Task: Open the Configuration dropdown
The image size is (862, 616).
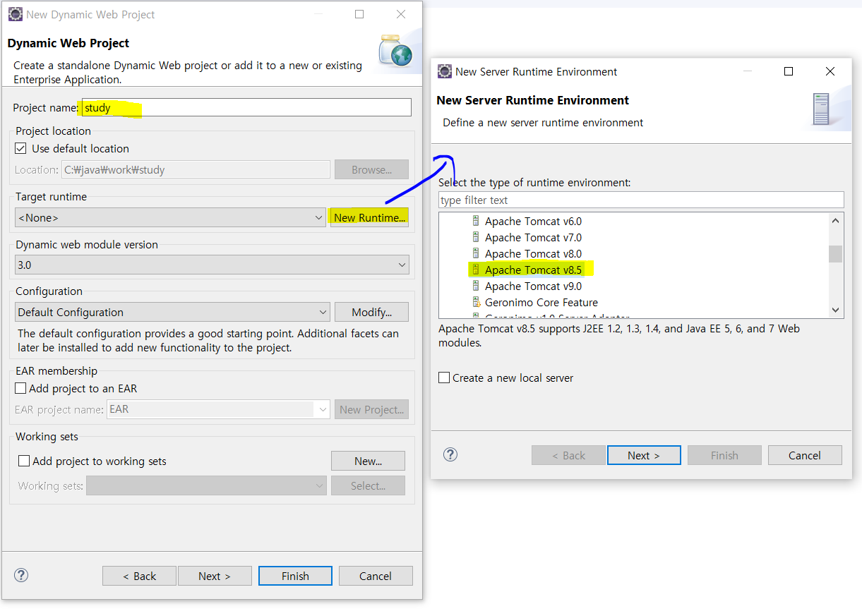Action: [x=172, y=312]
